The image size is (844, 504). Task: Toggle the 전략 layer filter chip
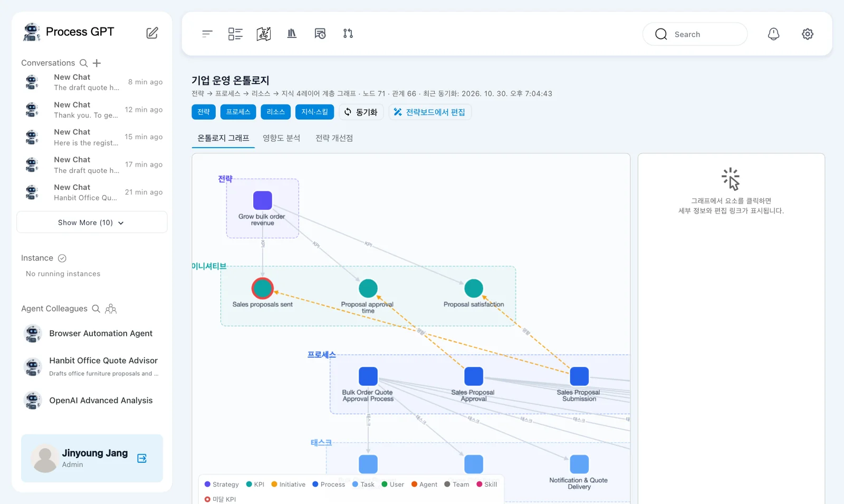(204, 112)
